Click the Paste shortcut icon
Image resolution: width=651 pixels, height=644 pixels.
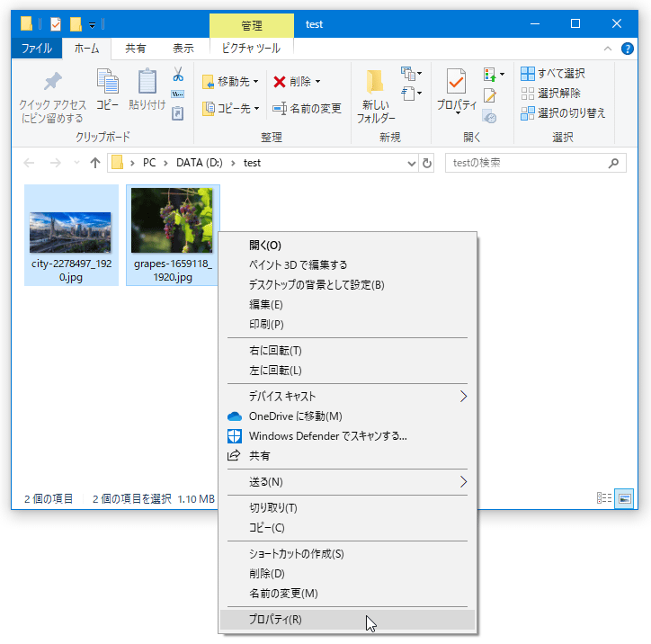point(178,113)
